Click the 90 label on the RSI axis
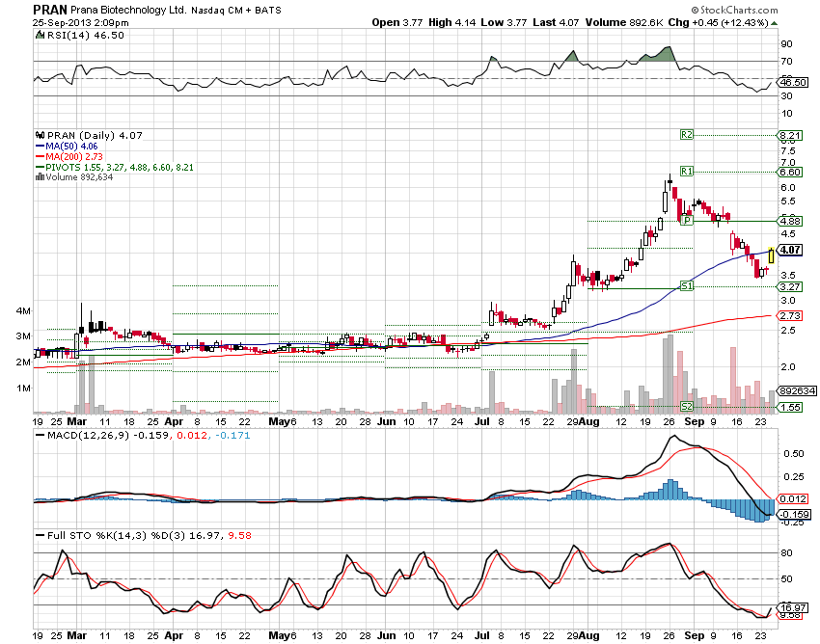Image resolution: width=820 pixels, height=644 pixels. coord(786,44)
